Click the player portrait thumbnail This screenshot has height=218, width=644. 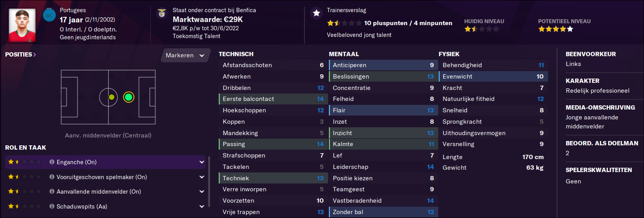tap(22, 25)
